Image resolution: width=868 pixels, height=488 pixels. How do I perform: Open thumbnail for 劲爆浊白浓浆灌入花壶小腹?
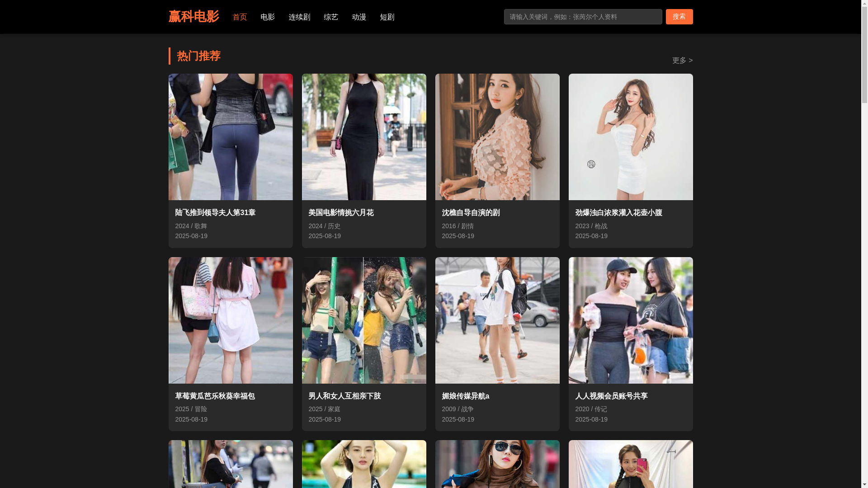tap(631, 137)
